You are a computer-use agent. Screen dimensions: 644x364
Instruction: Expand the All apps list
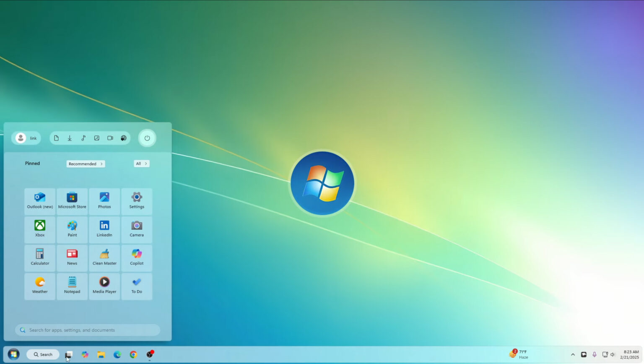click(x=141, y=164)
